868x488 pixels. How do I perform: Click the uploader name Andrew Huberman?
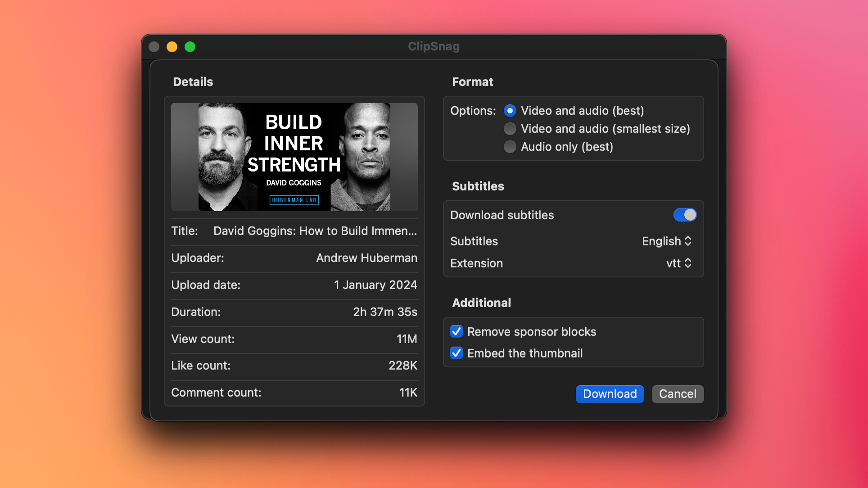[366, 258]
